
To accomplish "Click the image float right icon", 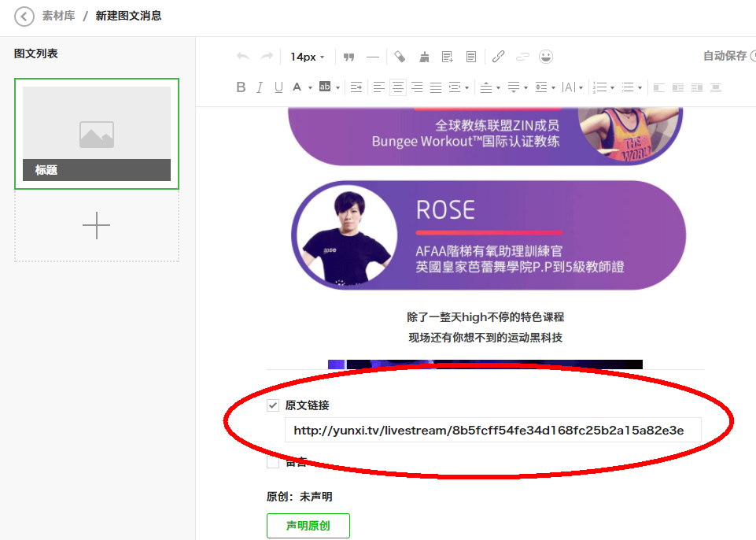I will point(697,88).
